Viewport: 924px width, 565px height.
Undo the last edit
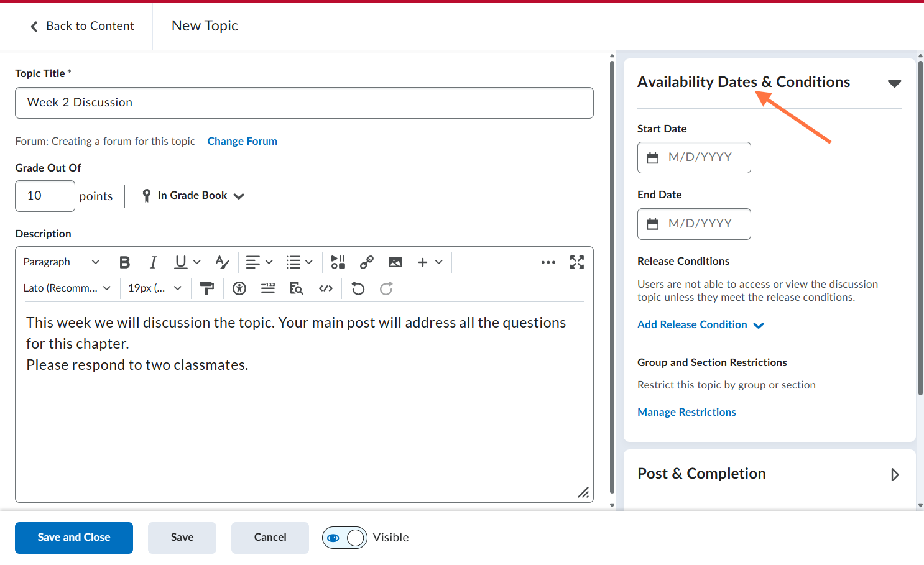pyautogui.click(x=358, y=288)
